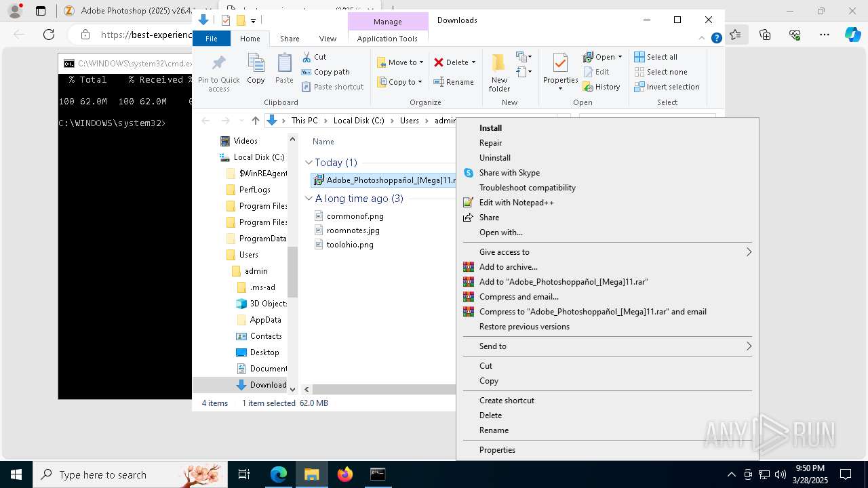The image size is (868, 488).
Task: Open Firefox from the taskbar
Action: 345,474
